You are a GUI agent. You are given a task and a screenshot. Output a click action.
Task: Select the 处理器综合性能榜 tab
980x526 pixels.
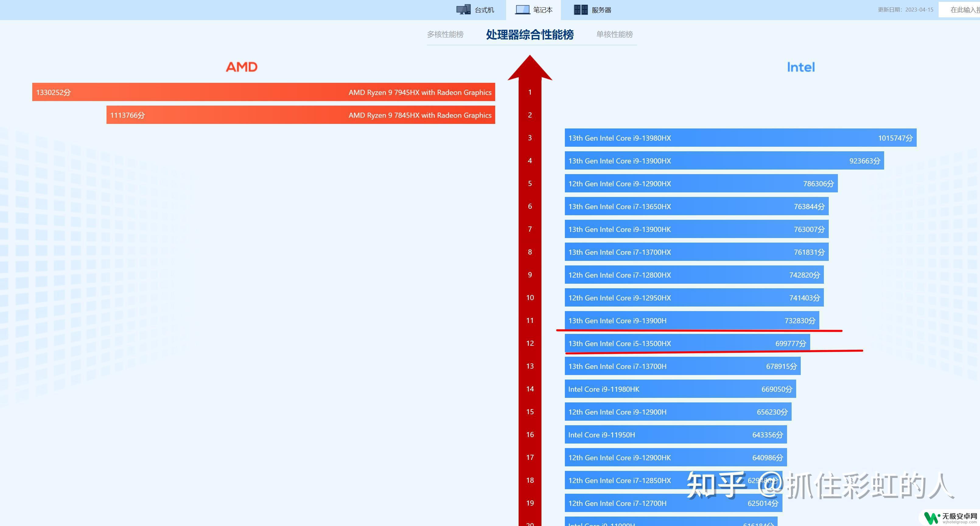530,35
